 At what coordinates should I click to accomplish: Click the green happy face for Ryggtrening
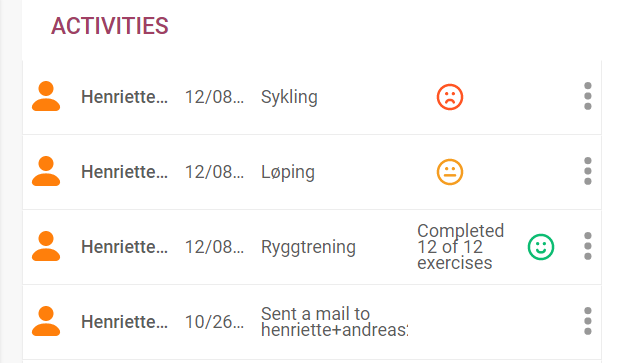click(541, 247)
